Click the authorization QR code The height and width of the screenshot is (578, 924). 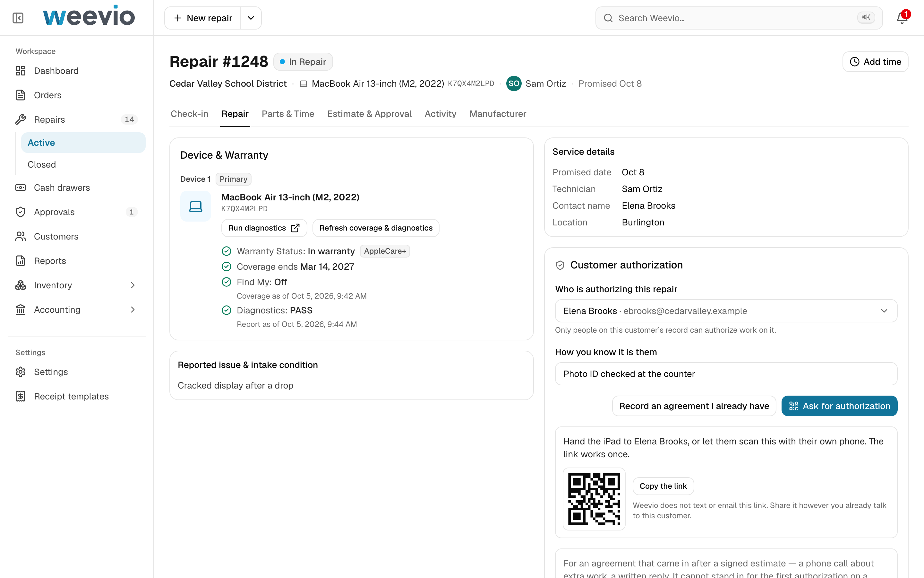pos(594,499)
